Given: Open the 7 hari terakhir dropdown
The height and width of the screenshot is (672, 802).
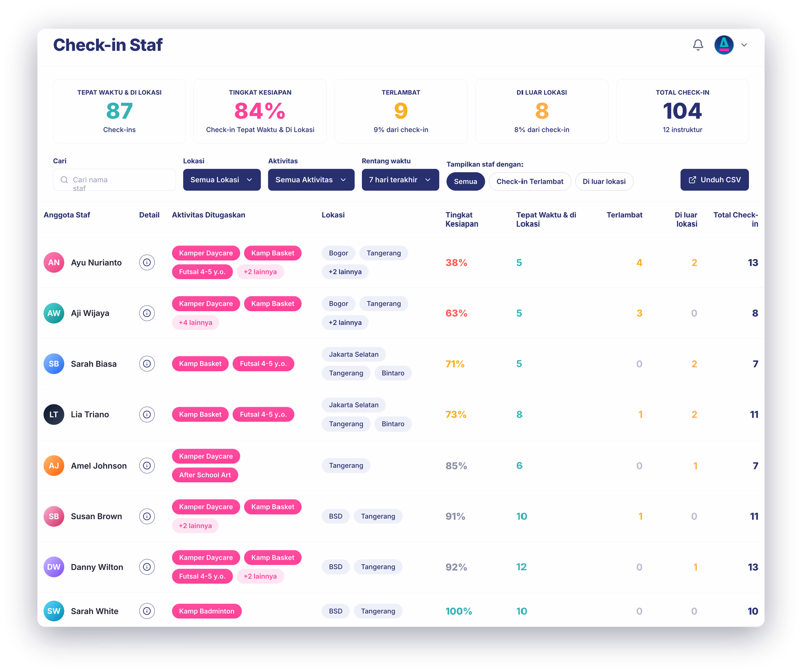Looking at the screenshot, I should (x=400, y=179).
